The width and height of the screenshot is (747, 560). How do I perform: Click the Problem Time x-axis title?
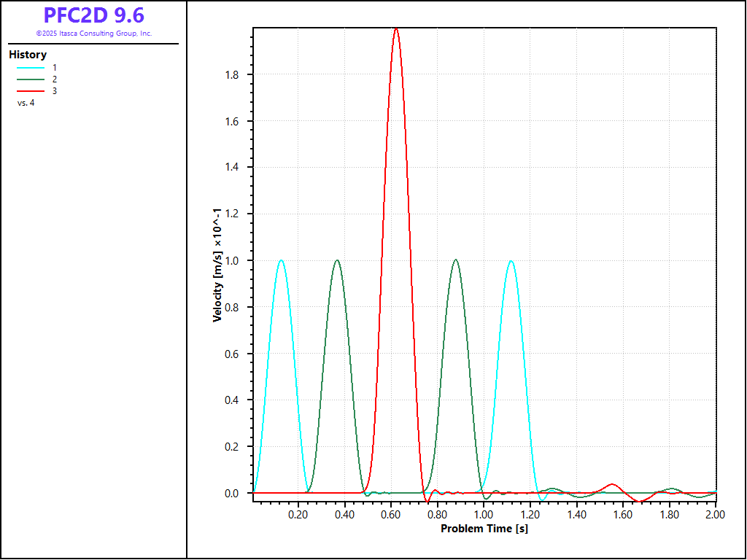[x=484, y=528]
